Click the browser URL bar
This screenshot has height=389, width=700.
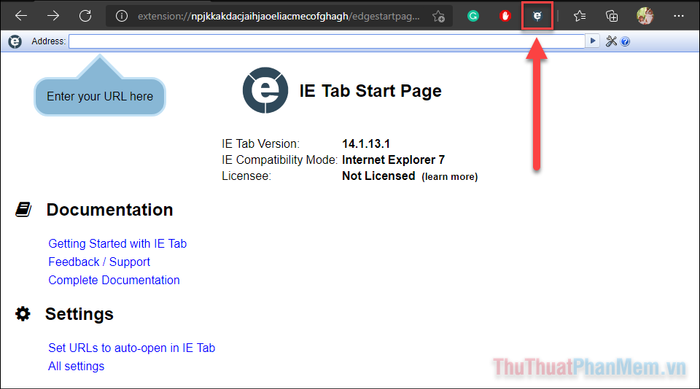[279, 17]
